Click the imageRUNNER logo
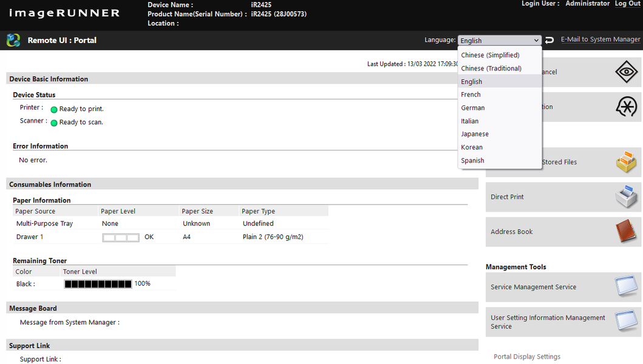This screenshot has height=364, width=643. click(64, 13)
